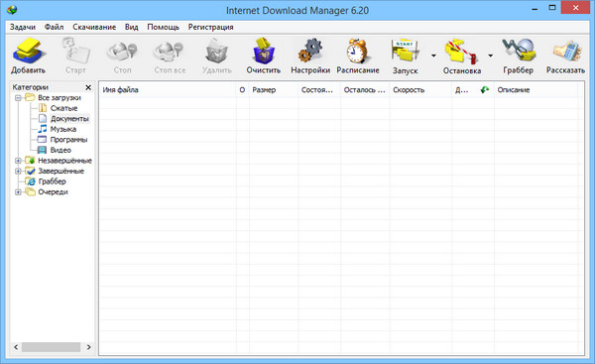Image resolution: width=595 pixels, height=364 pixels.
Task: Open the Задачи menu
Action: [x=23, y=27]
